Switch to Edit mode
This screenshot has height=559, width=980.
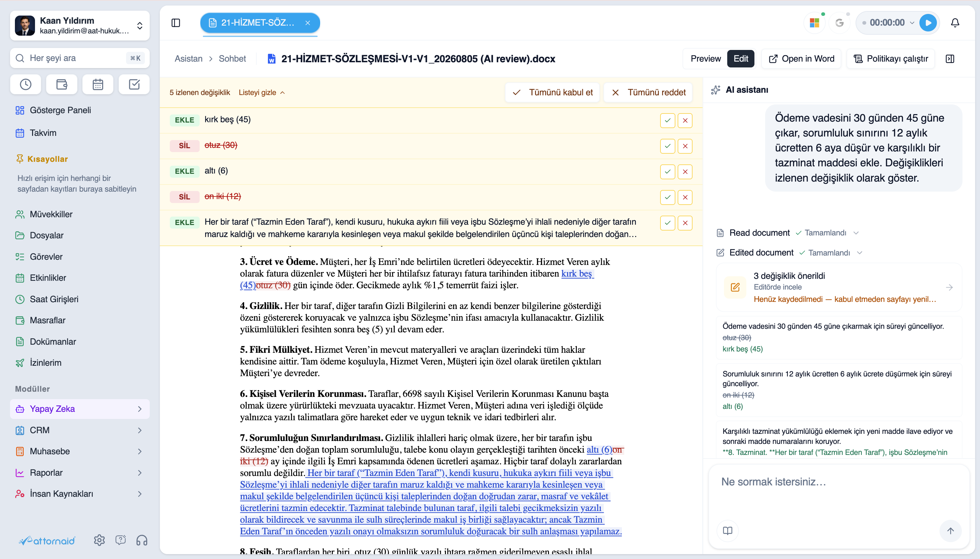(741, 59)
